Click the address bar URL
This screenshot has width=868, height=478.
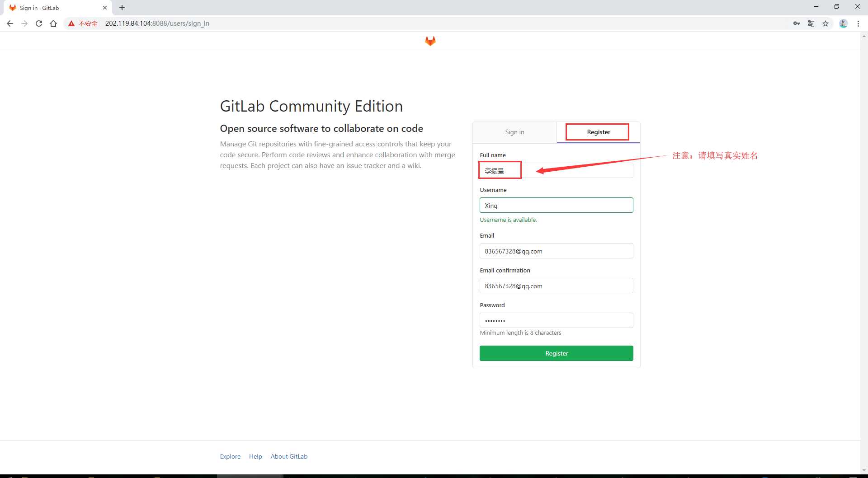click(x=157, y=23)
